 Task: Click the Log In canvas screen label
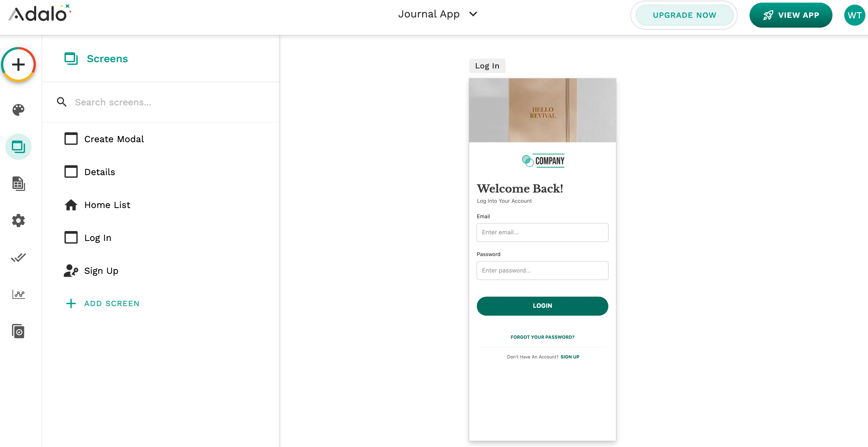487,66
